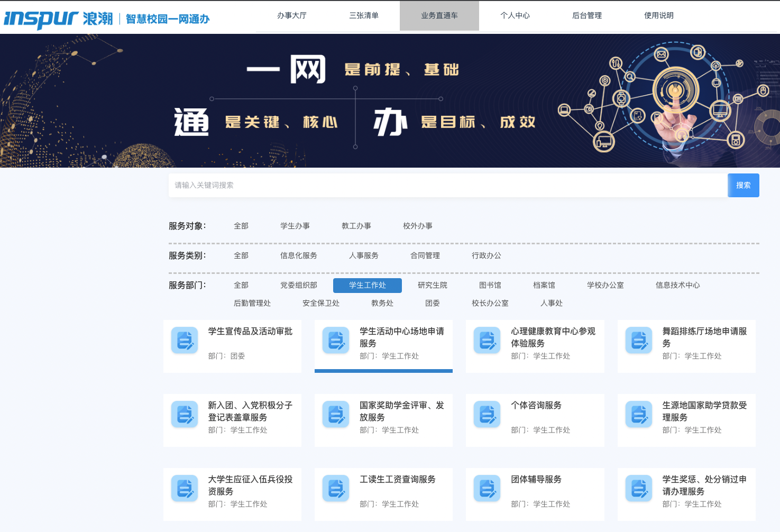Click the Inspur 浪潮 logo
780x532 pixels.
(58, 19)
